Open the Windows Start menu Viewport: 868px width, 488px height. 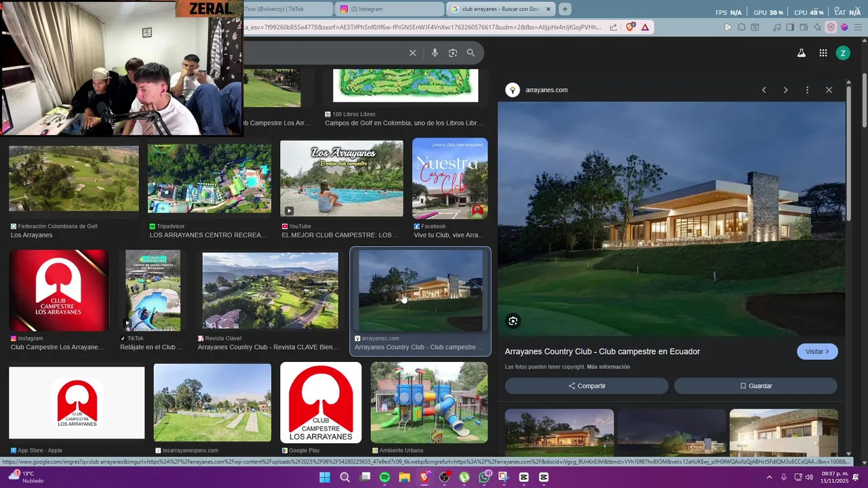(325, 477)
